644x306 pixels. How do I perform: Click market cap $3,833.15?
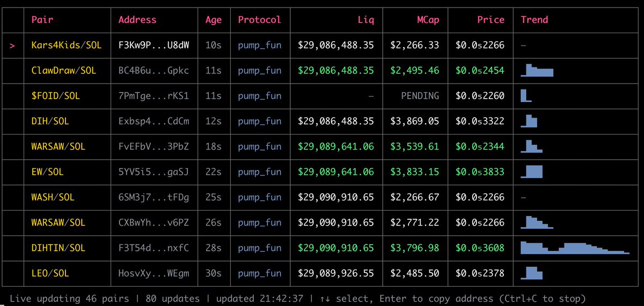click(415, 172)
